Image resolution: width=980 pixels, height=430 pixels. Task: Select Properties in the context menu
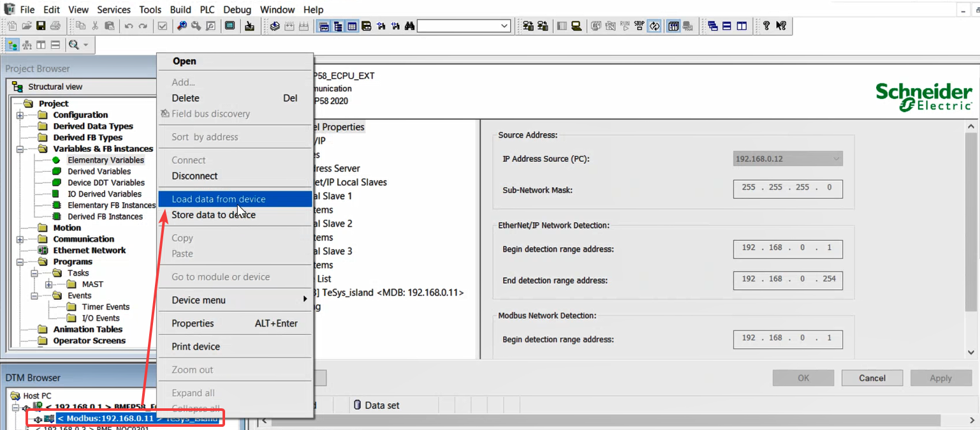pos(235,323)
